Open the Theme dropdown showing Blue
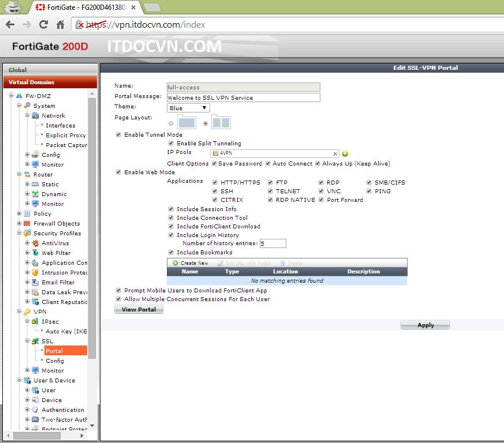The height and width of the screenshot is (443, 504). tap(188, 108)
